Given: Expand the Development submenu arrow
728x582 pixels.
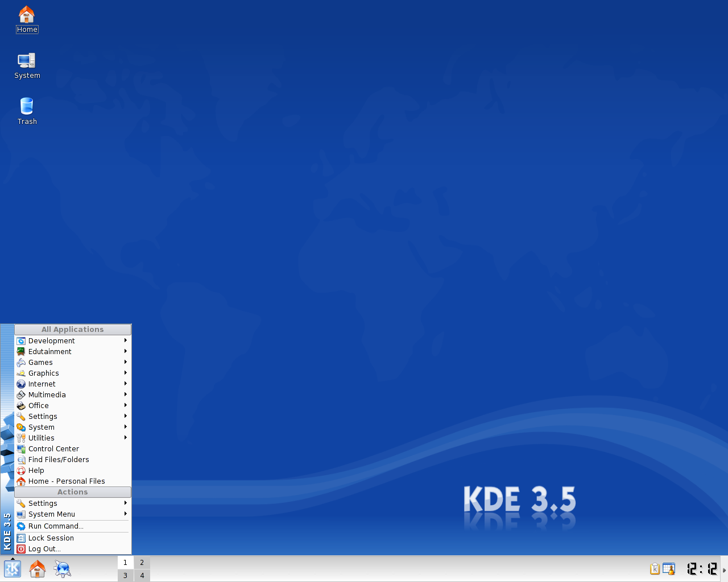Looking at the screenshot, I should pyautogui.click(x=126, y=340).
